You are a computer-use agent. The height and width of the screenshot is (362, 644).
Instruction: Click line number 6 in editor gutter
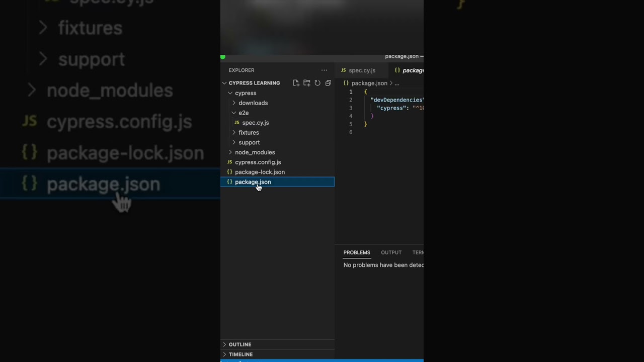click(x=351, y=132)
